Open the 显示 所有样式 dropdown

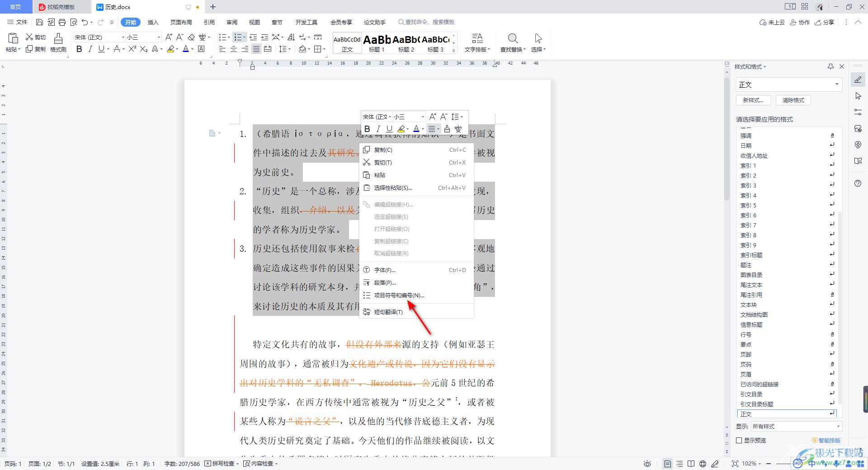coord(838,426)
